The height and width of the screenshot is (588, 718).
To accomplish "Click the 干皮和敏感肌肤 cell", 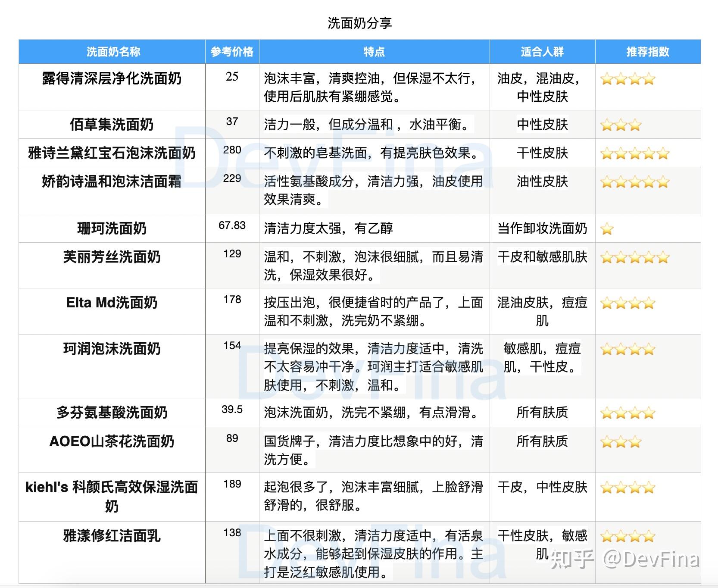I will click(542, 266).
